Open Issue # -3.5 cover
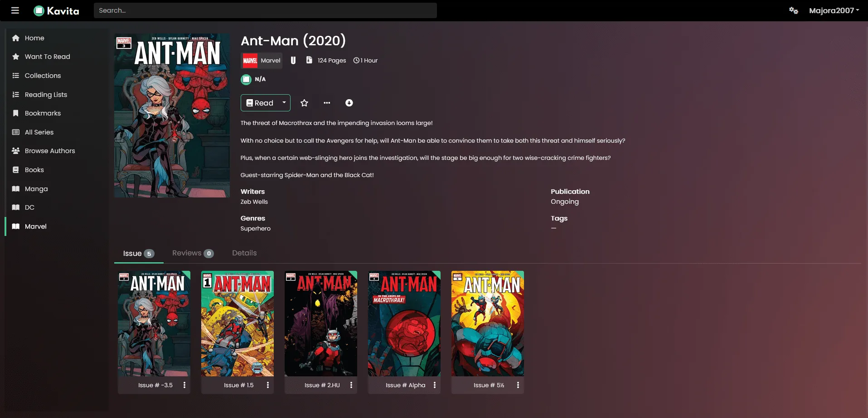 pos(154,323)
